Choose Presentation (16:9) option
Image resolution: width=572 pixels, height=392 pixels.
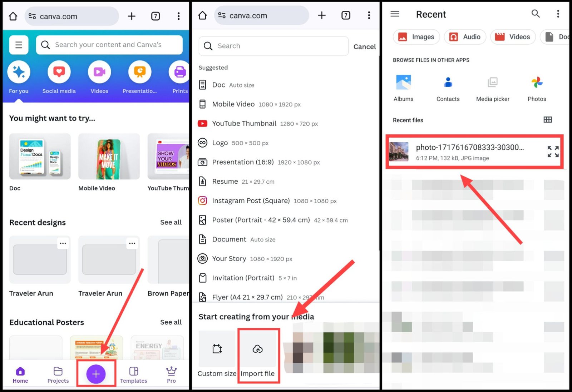[259, 162]
